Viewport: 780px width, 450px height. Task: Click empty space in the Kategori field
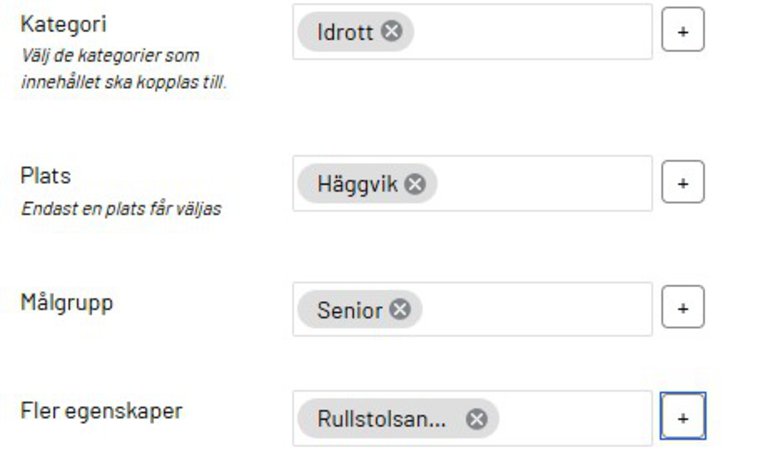coord(530,32)
